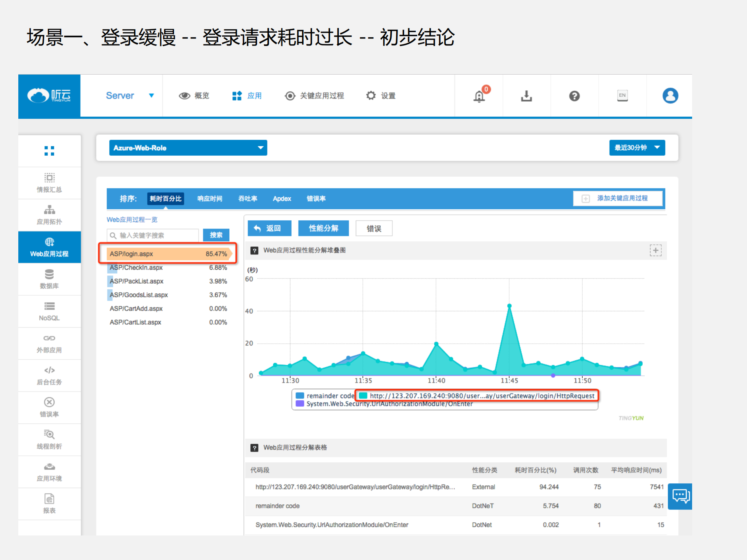
Task: Open the 最近30分钟 time range dropdown
Action: [637, 147]
